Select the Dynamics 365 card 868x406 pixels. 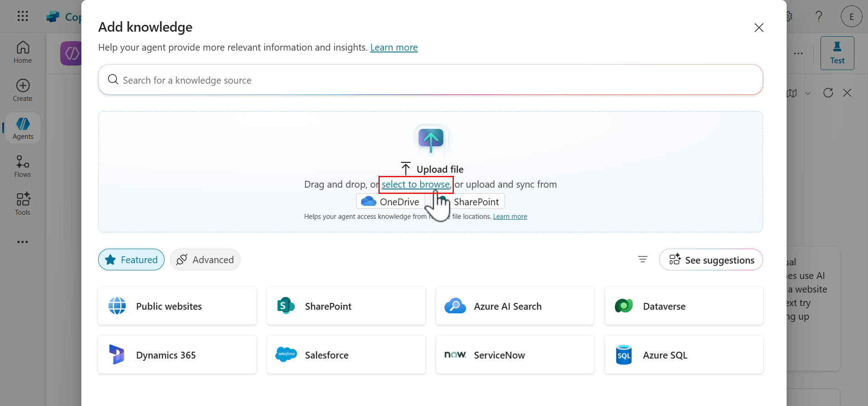pos(177,354)
